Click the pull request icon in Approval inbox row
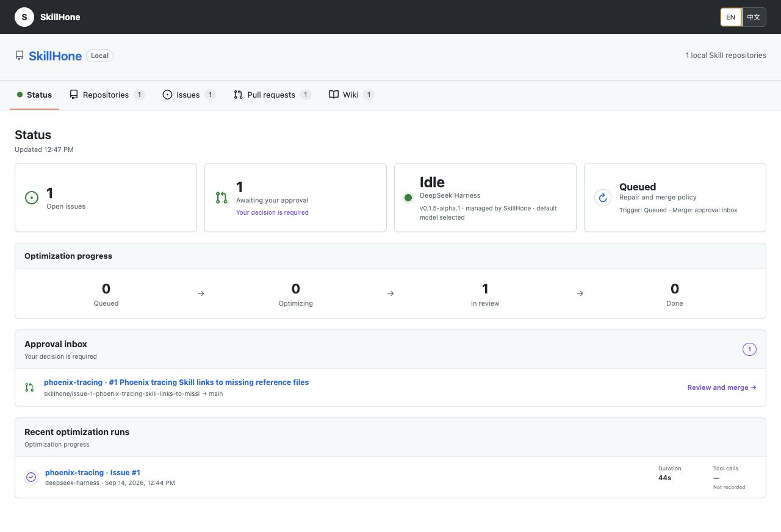This screenshot has width=781, height=532. (29, 387)
